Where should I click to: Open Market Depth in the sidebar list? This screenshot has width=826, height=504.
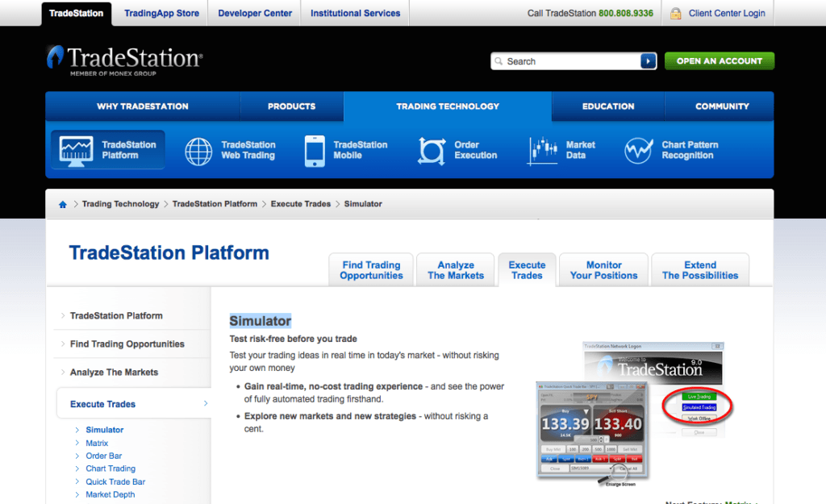[x=110, y=494]
